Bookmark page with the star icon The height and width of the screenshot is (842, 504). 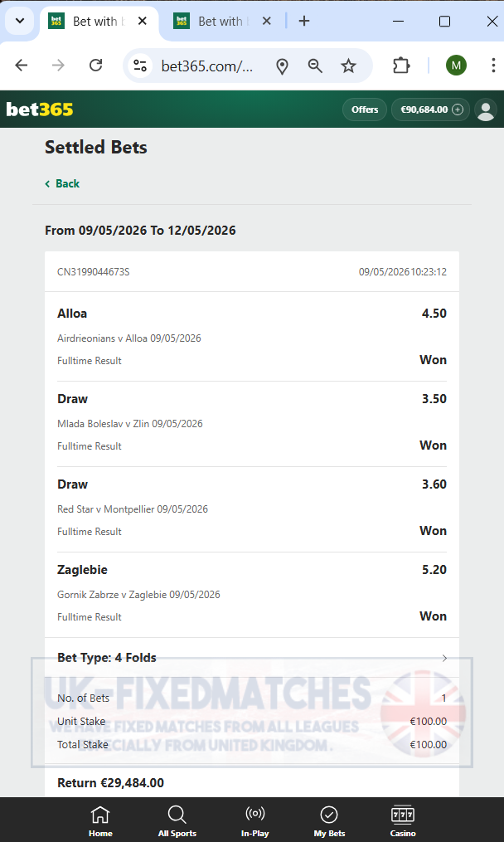coord(348,66)
